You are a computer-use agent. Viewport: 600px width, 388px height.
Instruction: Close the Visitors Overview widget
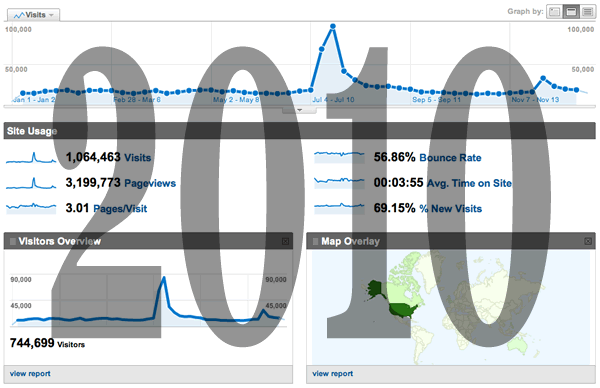click(285, 241)
